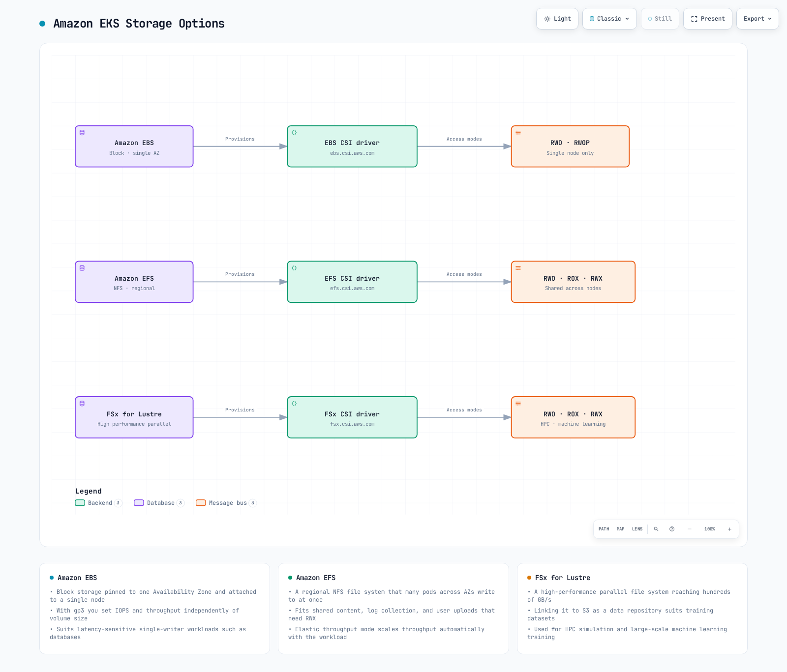Open the Classic style dropdown

609,19
